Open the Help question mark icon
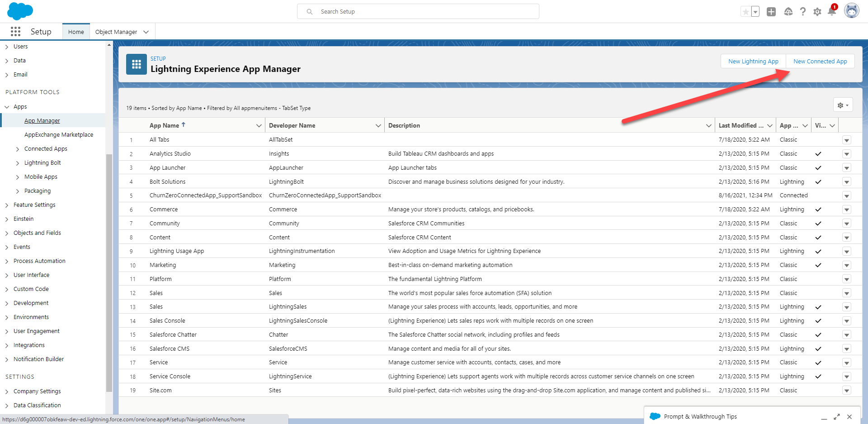The width and height of the screenshot is (868, 424). 803,12
